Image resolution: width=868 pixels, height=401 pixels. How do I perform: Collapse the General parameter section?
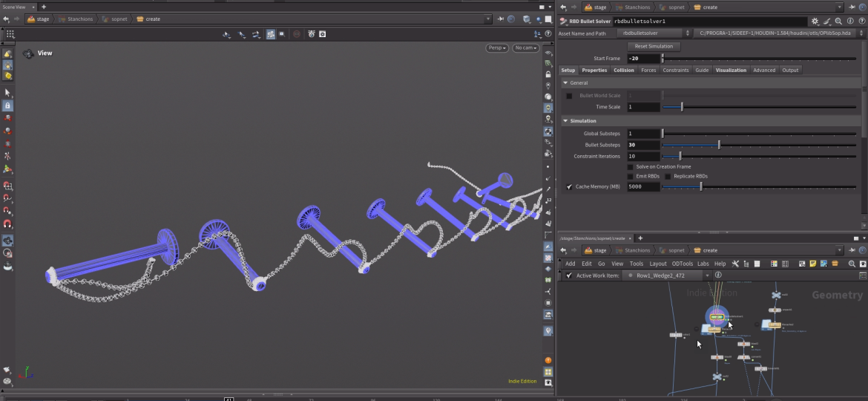(565, 83)
